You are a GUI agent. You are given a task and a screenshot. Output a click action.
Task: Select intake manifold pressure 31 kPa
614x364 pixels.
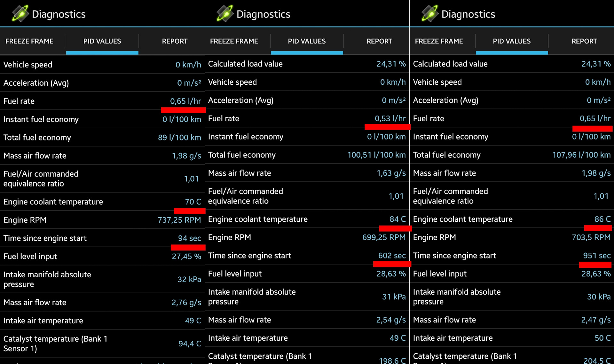click(394, 297)
